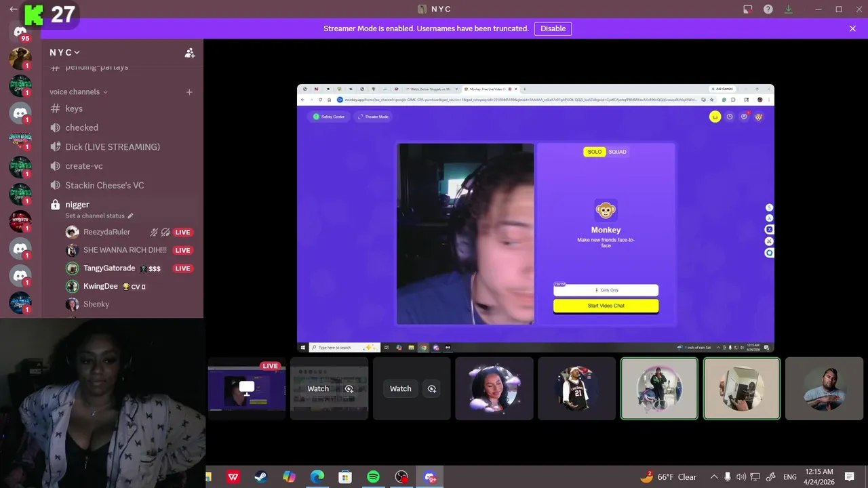Click the speaker volume tray icon

point(741,477)
